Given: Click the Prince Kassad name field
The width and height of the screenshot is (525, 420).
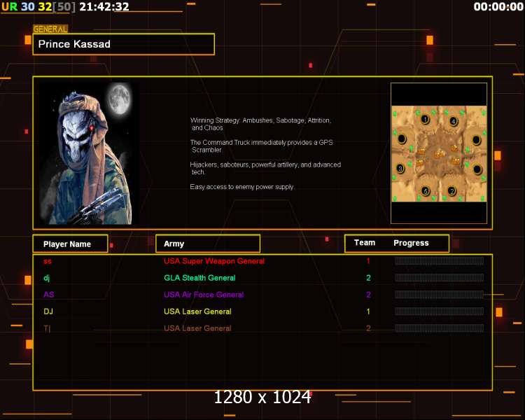Looking at the screenshot, I should (123, 44).
